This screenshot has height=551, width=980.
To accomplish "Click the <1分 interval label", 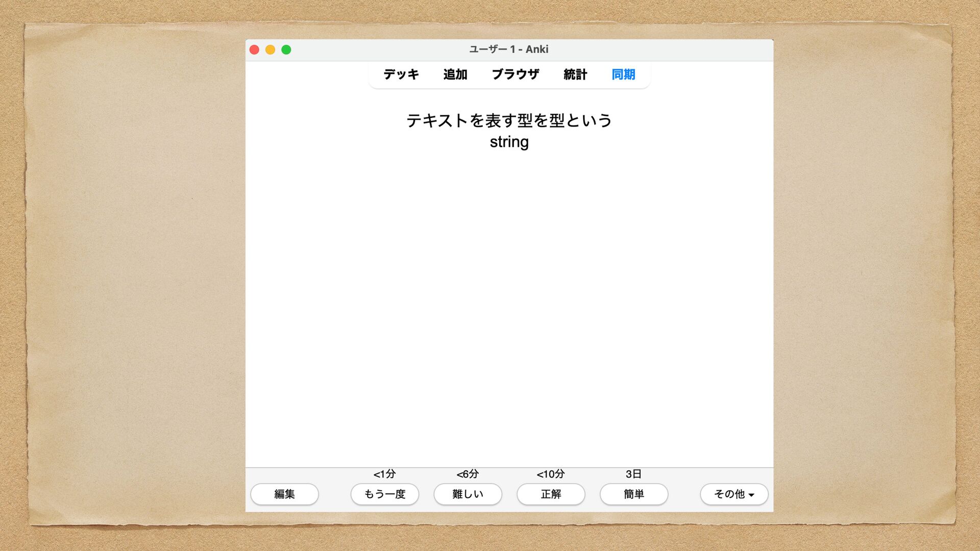I will pos(385,474).
